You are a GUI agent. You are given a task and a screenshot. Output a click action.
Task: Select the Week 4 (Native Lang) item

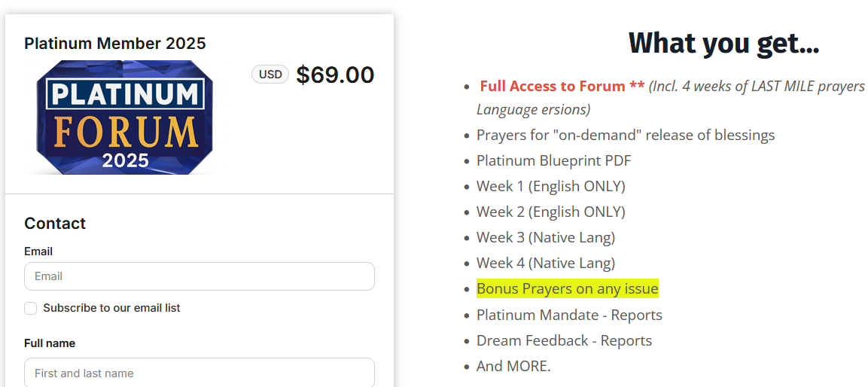click(545, 263)
